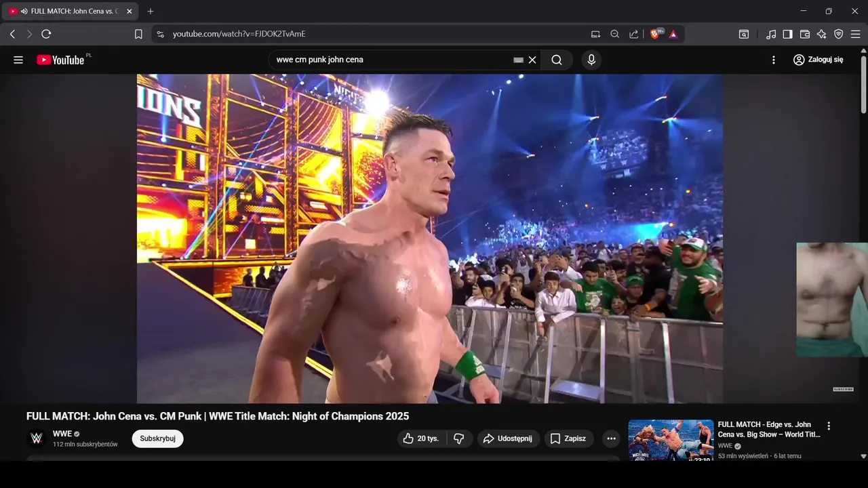Click the main video player
This screenshot has height=488, width=868.
pyautogui.click(x=430, y=239)
